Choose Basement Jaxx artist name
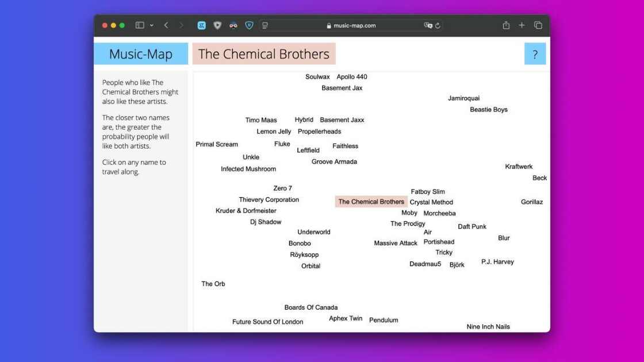Viewport: 644px width, 362px height. [342, 120]
